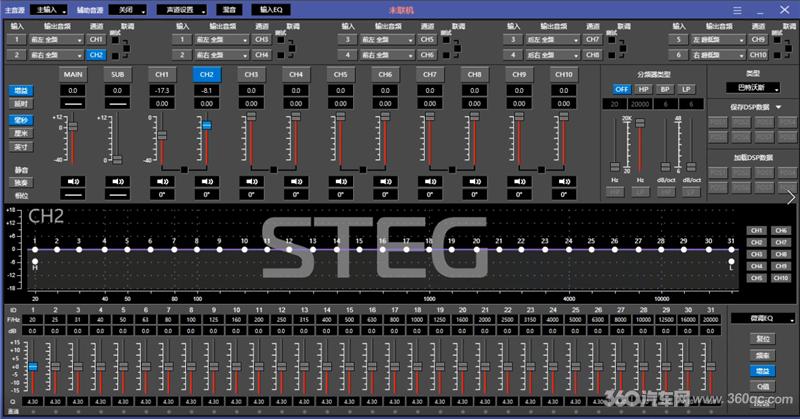Select the OFF crossover type
Viewport: 800px width, 419px height.
coord(621,89)
